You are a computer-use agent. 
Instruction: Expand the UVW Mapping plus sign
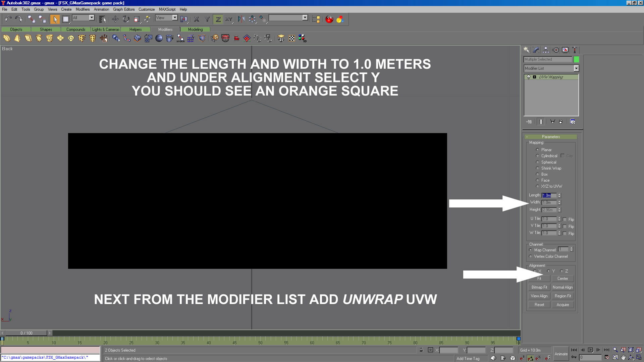(x=535, y=77)
